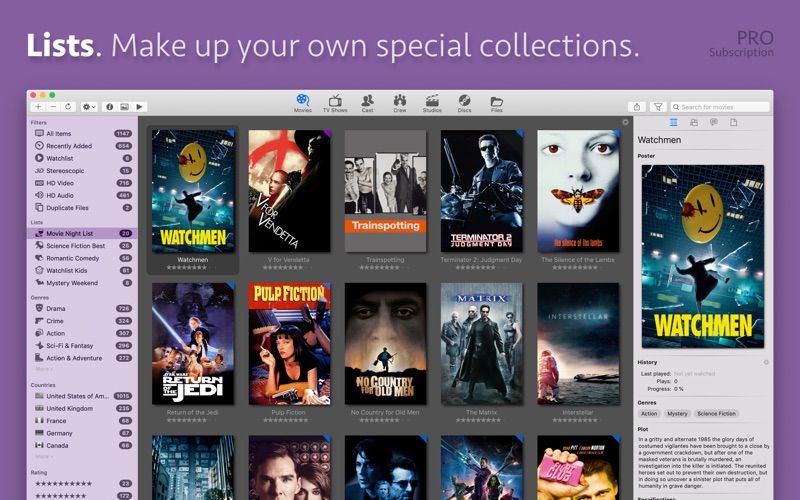The image size is (800, 500).
Task: Click the play button in toolbar
Action: (139, 107)
